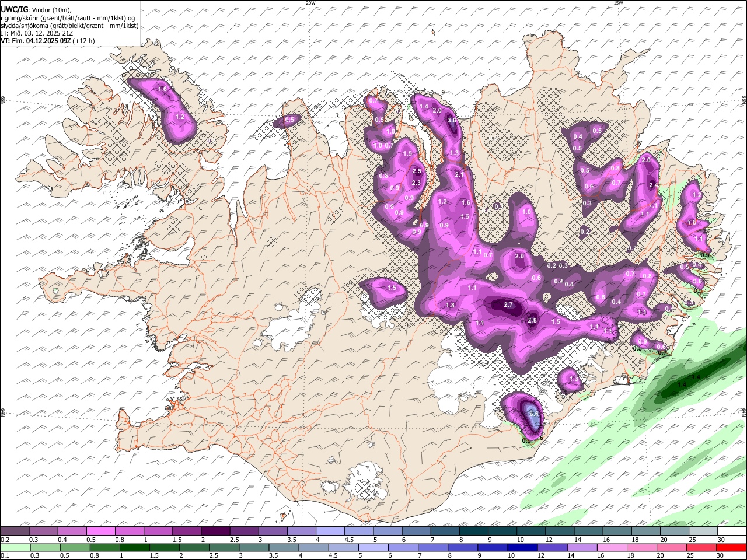747x560 pixels.
Task: Select the darkest purple 2 swatch, upper legend
Action: coord(215,531)
